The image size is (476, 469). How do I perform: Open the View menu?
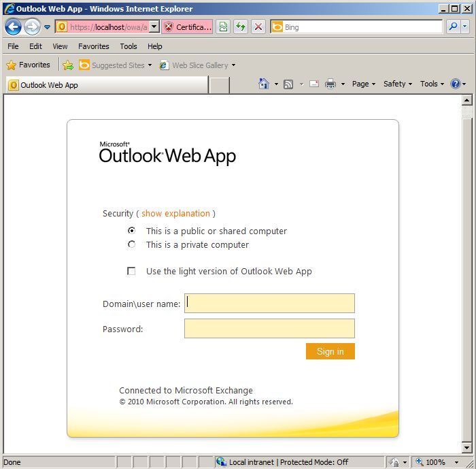pos(60,46)
